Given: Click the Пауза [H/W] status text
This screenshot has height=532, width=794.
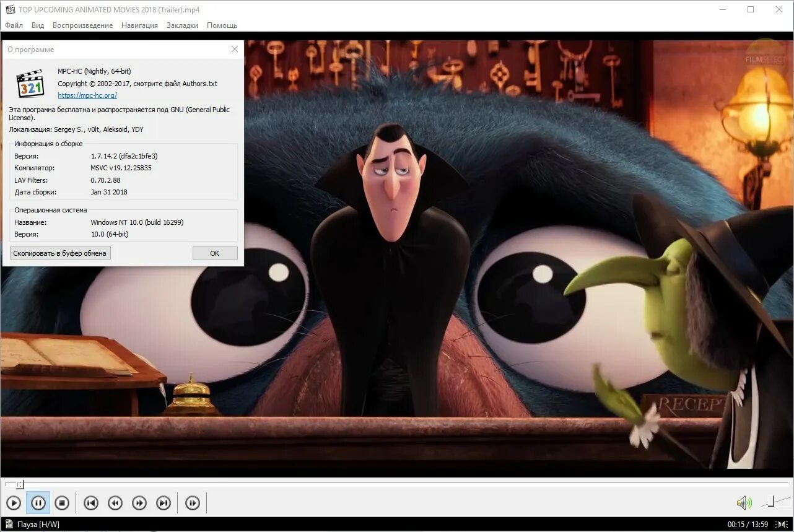Looking at the screenshot, I should point(38,525).
